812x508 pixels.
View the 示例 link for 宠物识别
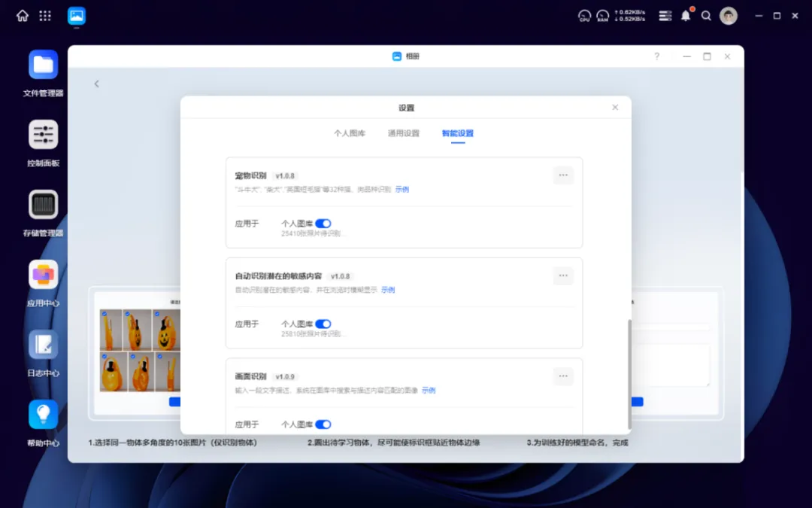pyautogui.click(x=401, y=189)
